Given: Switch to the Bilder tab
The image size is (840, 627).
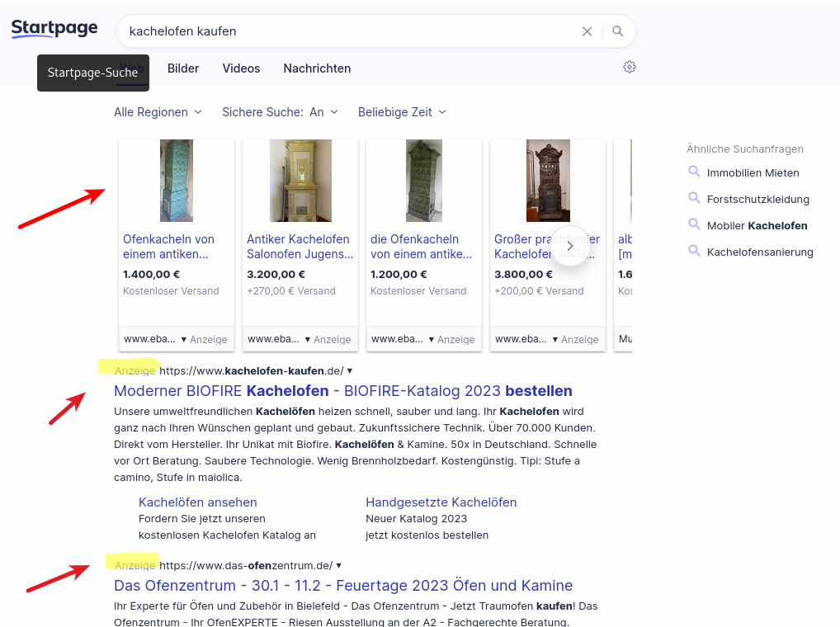Looking at the screenshot, I should [183, 68].
